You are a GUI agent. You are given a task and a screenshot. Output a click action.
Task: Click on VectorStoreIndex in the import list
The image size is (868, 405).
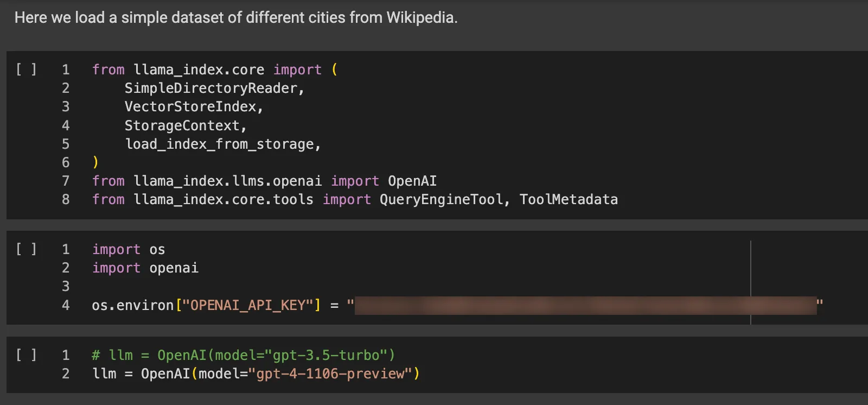[x=190, y=107]
